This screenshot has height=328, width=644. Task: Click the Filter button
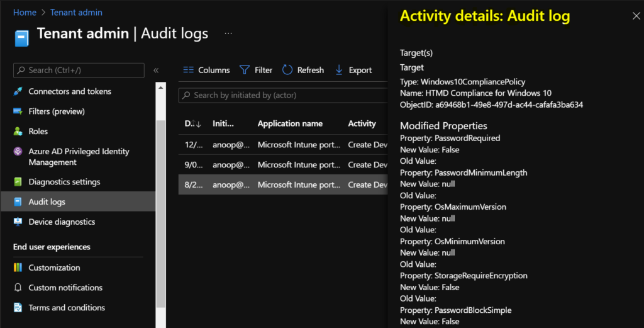pos(256,70)
